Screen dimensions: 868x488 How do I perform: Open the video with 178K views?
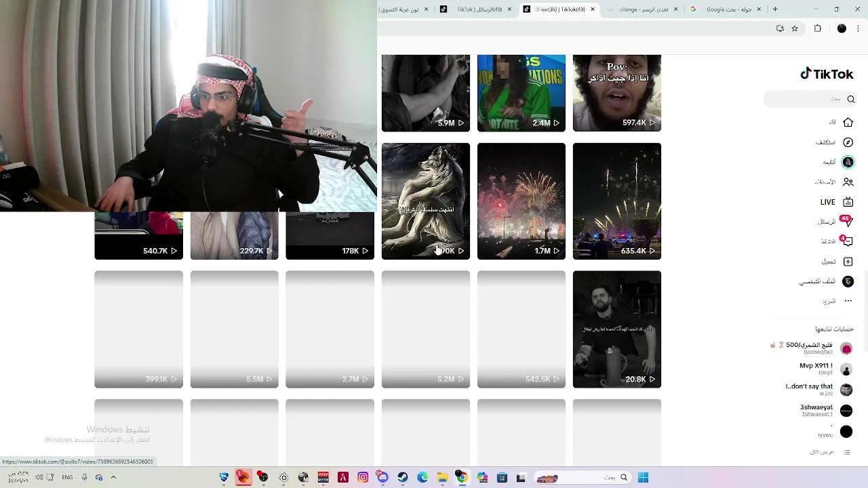coord(330,236)
